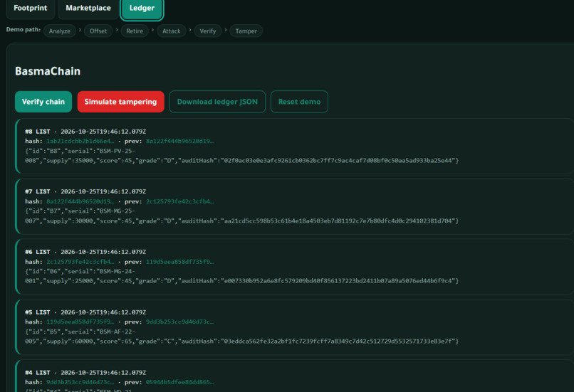Click the BasmaChain heading
Screen dimensions: 574x392
click(48, 71)
